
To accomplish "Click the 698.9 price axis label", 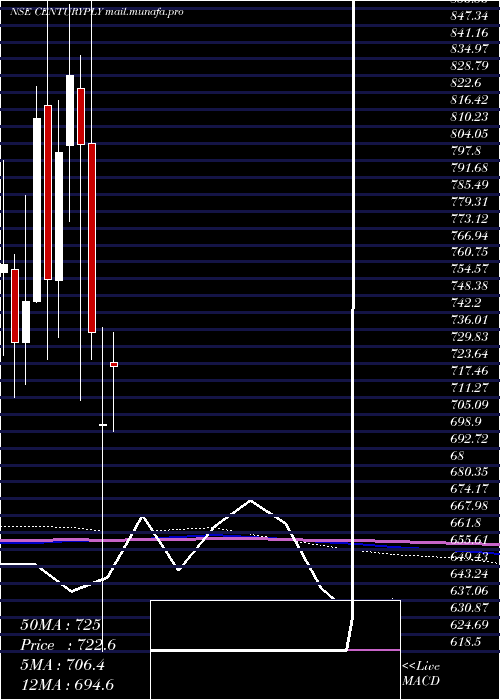I will click(x=466, y=421).
